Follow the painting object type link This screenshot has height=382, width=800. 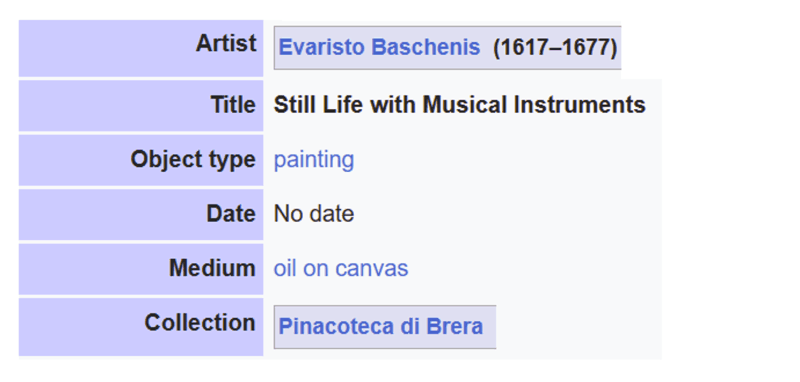(x=314, y=160)
